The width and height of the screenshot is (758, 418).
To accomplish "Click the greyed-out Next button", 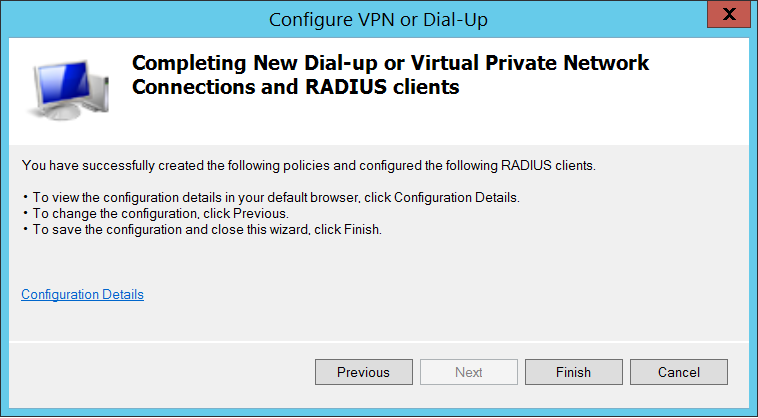I will point(468,372).
